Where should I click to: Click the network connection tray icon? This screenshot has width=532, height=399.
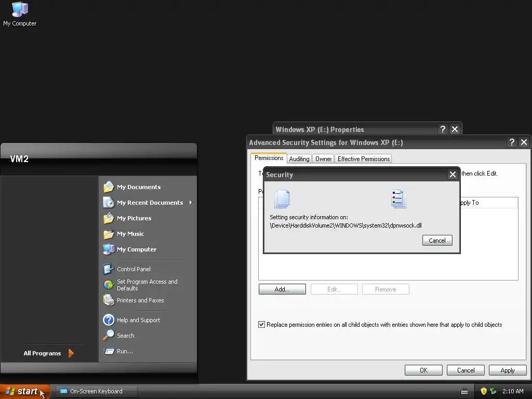coord(493,391)
